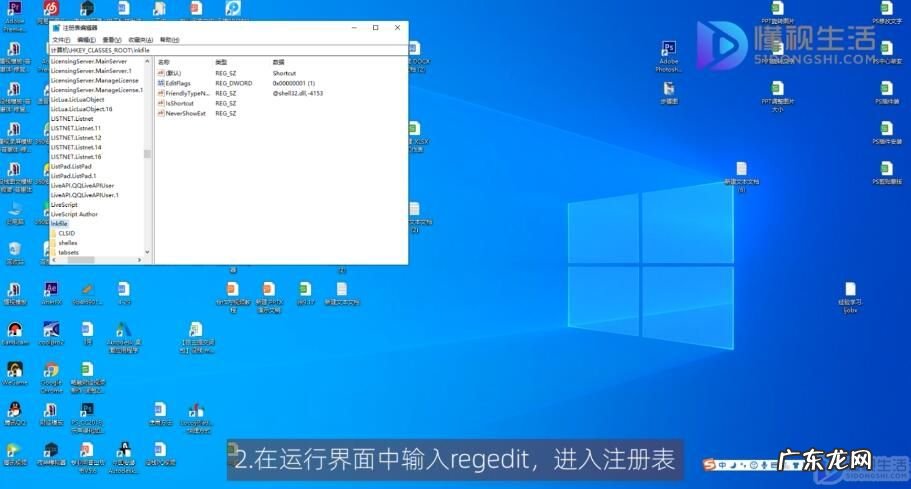Select the shellex subkey folder
Screen dimensions: 911x489
point(67,243)
